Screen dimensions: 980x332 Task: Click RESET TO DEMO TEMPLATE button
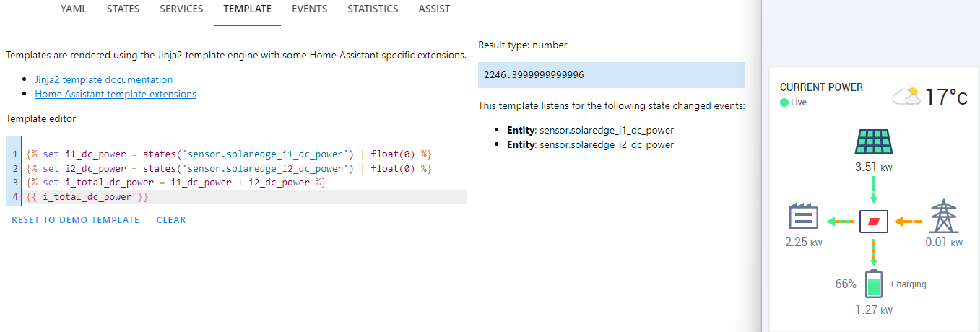[x=76, y=219]
